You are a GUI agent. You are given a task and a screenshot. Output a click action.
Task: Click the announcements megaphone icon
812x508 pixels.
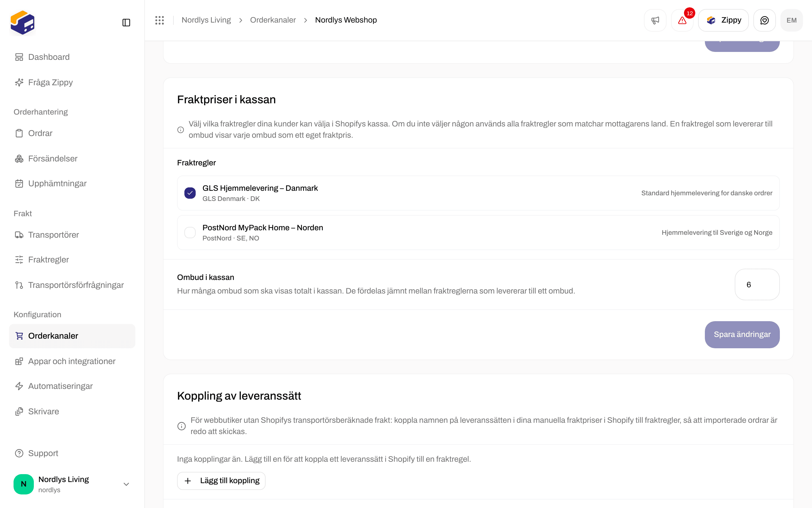click(x=655, y=20)
